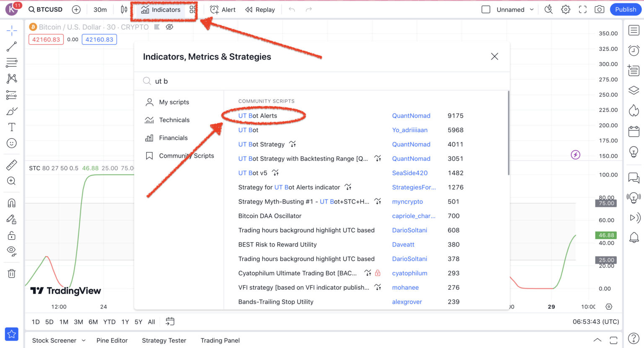Viewport: 644px width, 348px height.
Task: Open chart settings gear icon
Action: point(566,10)
